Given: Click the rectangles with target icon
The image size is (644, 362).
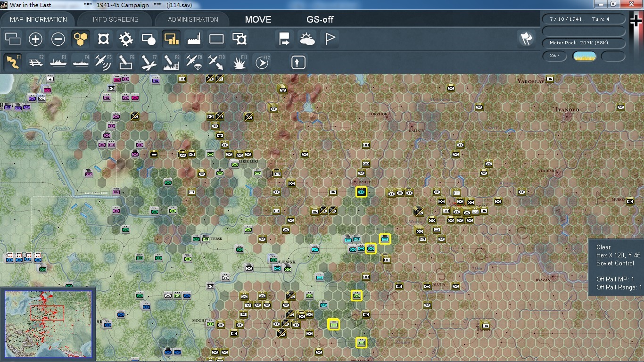Looking at the screenshot, I should [239, 39].
